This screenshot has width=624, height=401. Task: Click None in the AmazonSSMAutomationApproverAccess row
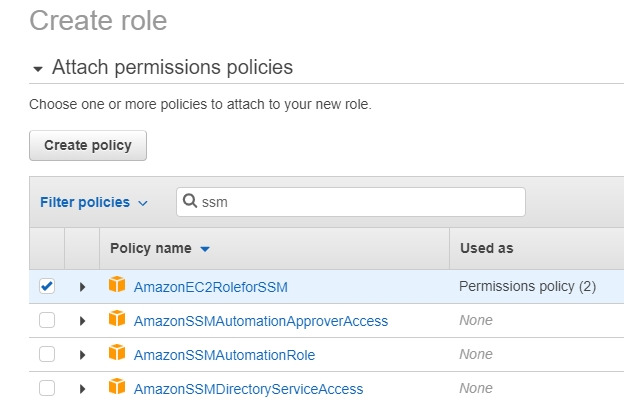click(476, 320)
